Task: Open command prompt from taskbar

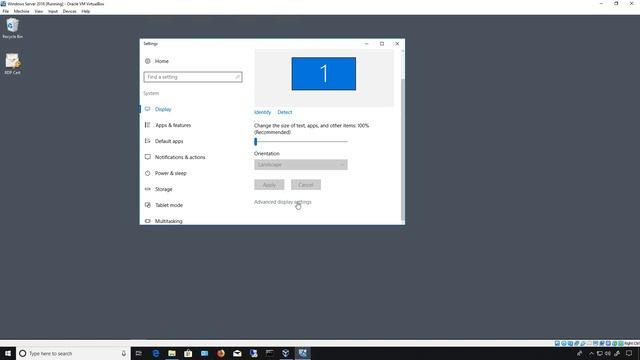Action: [x=270, y=353]
